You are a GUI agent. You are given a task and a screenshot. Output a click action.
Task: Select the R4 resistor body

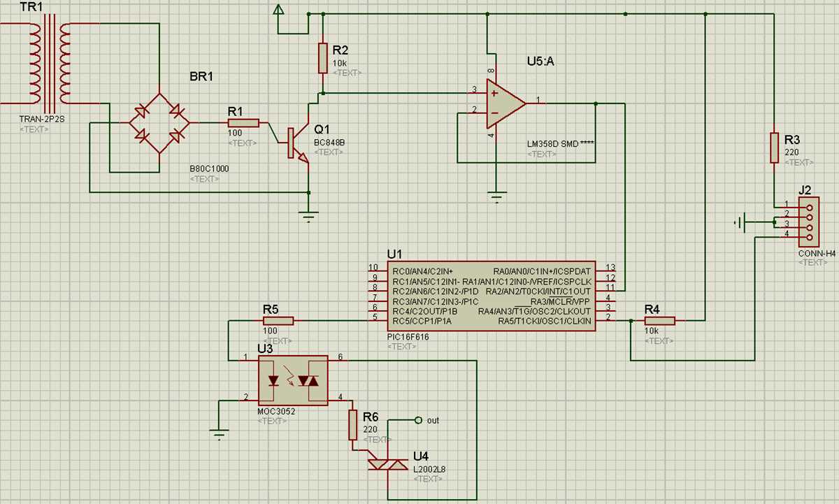(659, 321)
